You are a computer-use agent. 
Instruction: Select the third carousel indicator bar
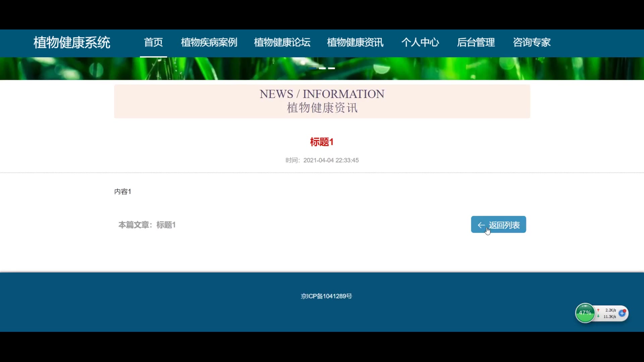[x=331, y=68]
